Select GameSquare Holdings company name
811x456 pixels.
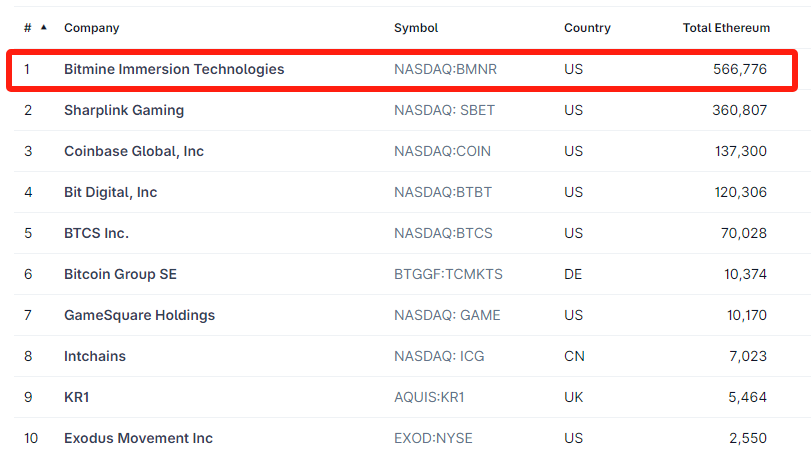pos(140,315)
